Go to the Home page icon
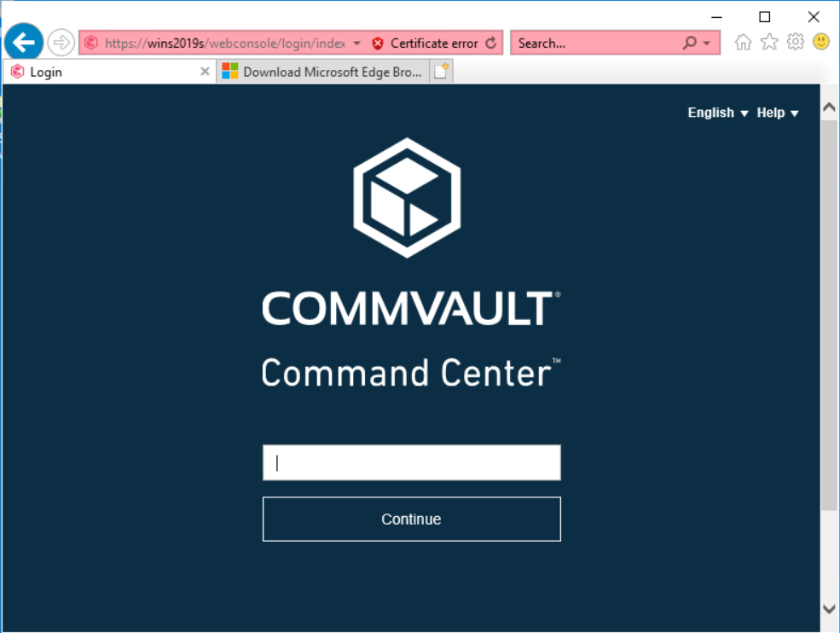Screen dimensions: 840x633 click(743, 42)
